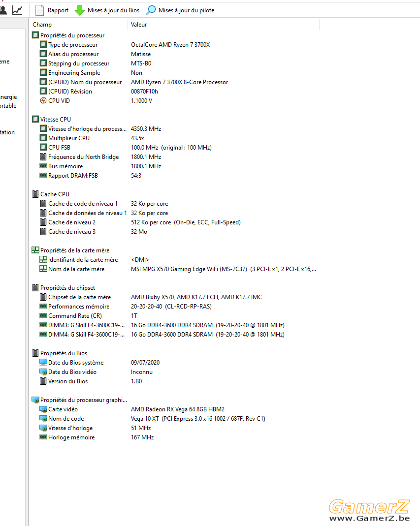Image resolution: width=420 pixels, height=526 pixels.
Task: Open Mises à jour du Bios
Action: 107,10
